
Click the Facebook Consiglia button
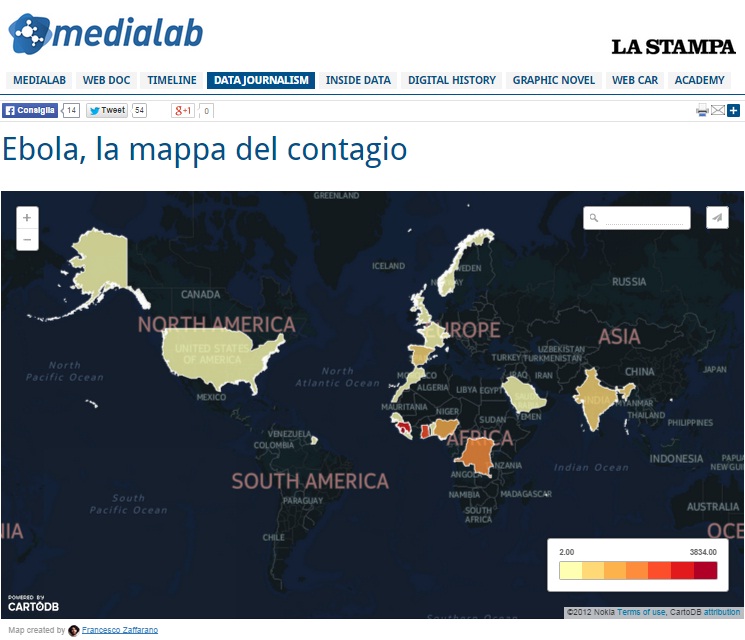pos(30,111)
